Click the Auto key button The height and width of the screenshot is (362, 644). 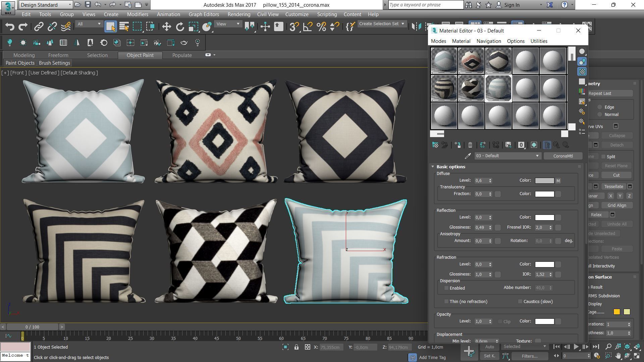(x=489, y=347)
